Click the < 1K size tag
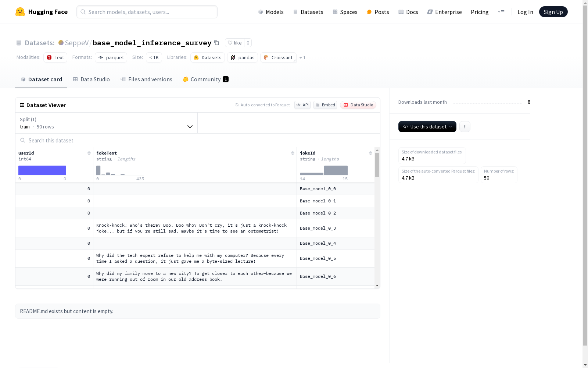This screenshot has width=588, height=368. tap(154, 57)
